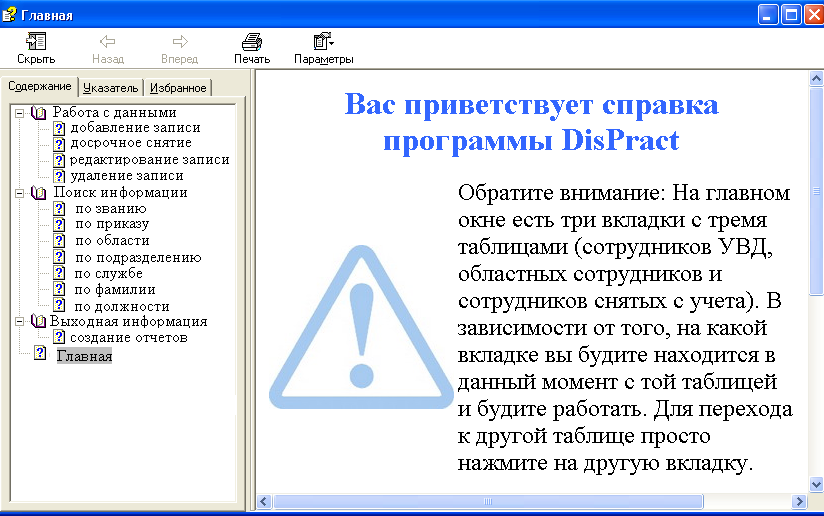Click question icon next to по службе
824x516 pixels.
59,273
